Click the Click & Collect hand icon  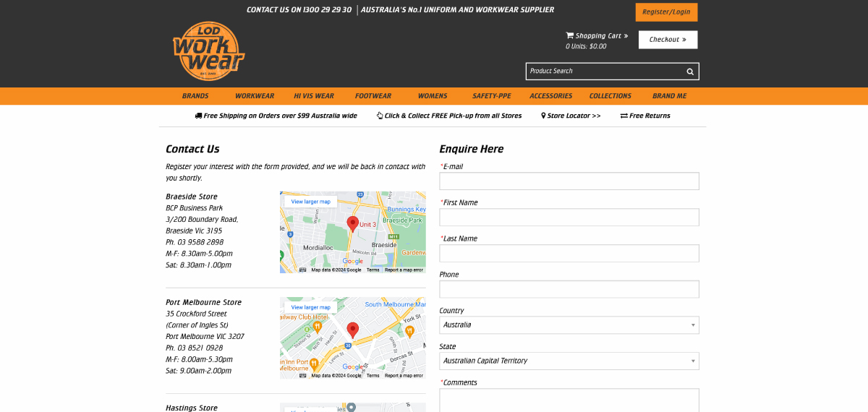point(380,116)
